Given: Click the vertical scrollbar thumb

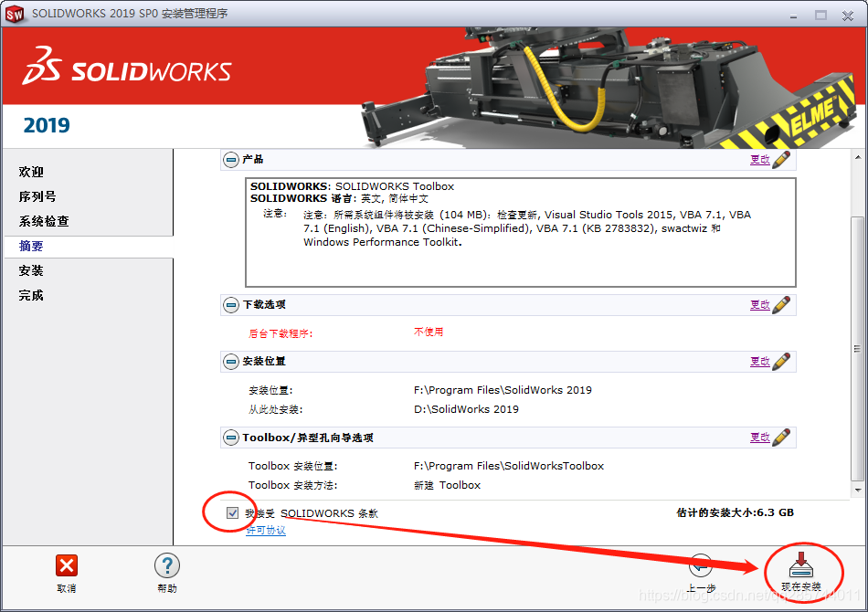Looking at the screenshot, I should tap(857, 349).
